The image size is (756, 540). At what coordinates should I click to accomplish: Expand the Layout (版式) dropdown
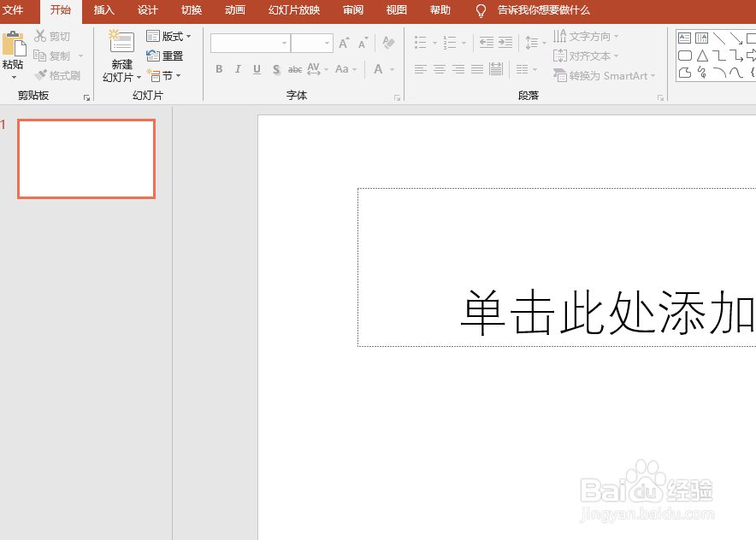[x=168, y=36]
